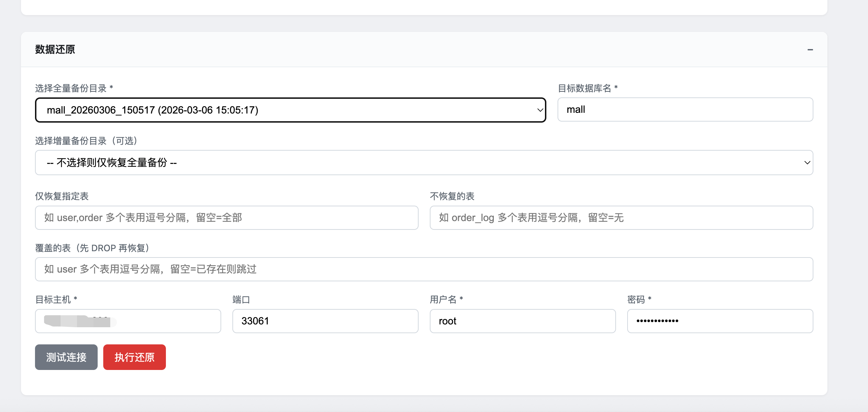Select the 端口 field showing 33061

[x=325, y=321]
